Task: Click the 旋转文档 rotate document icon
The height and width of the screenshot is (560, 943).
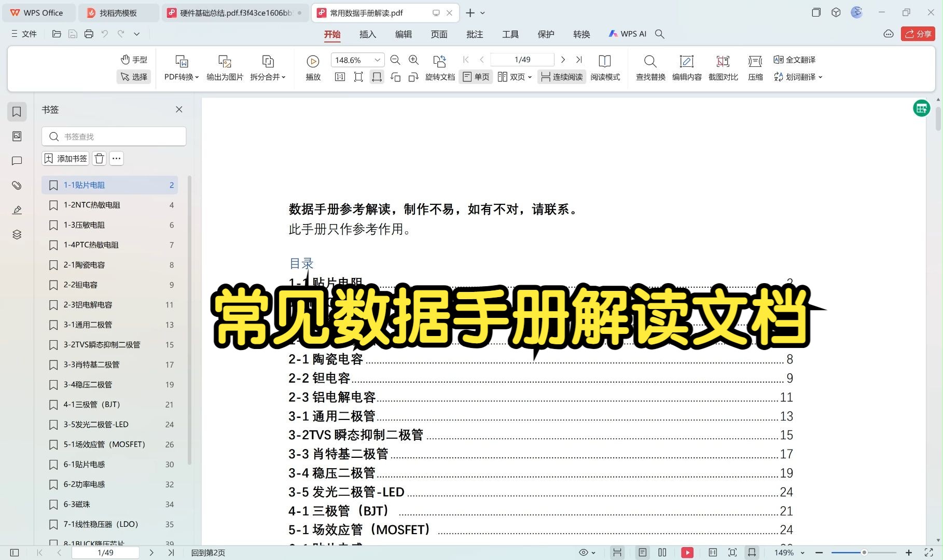Action: [x=439, y=61]
